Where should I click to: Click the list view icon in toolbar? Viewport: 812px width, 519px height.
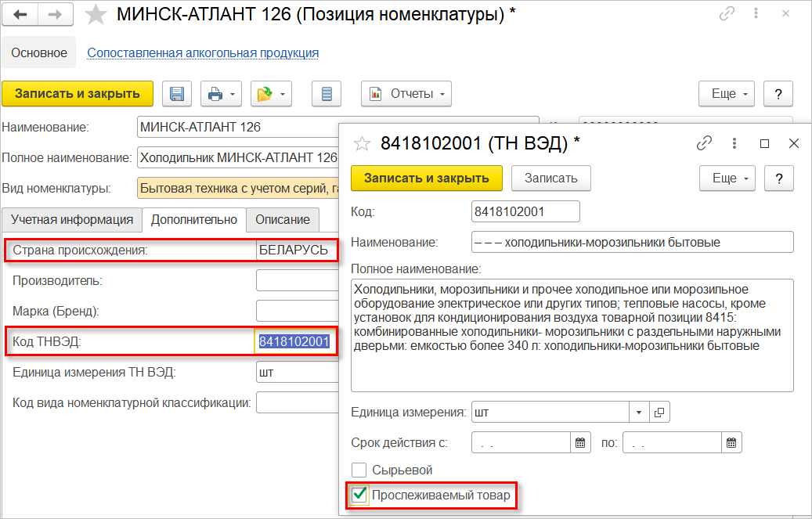[x=327, y=94]
